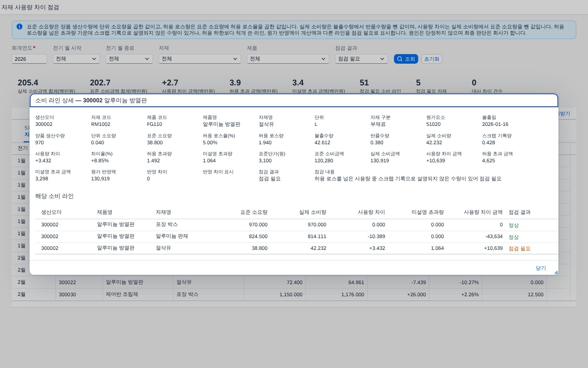Click the 점검 내용 description text
The height and width of the screenshot is (368, 588).
tap(408, 178)
